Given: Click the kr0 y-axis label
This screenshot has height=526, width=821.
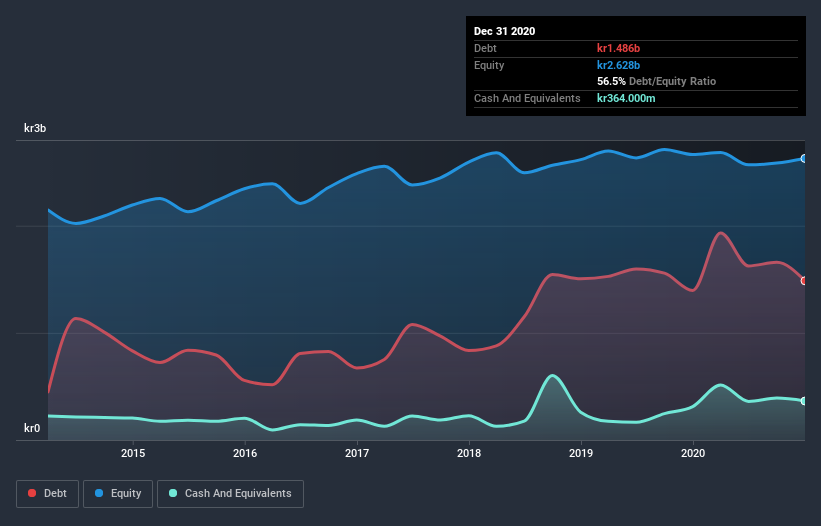Looking at the screenshot, I should pyautogui.click(x=32, y=428).
